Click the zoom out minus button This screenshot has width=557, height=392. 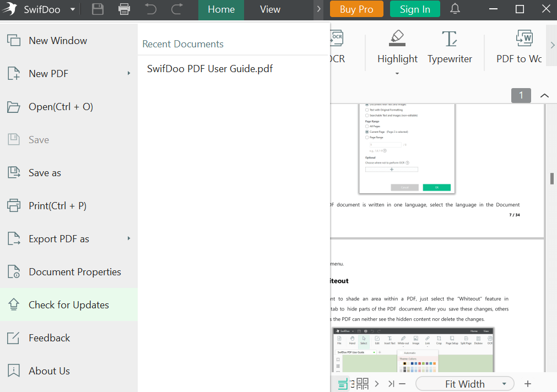tap(402, 384)
